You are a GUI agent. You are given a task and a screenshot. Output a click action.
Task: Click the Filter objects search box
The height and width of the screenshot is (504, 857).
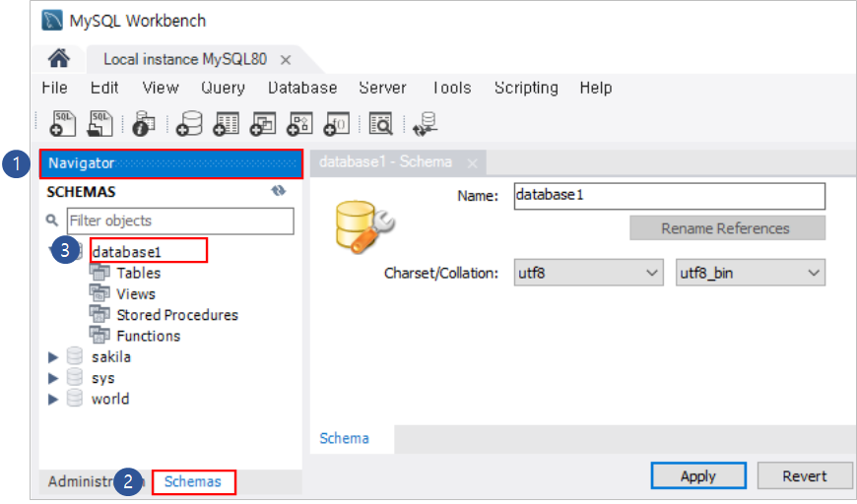(x=180, y=220)
